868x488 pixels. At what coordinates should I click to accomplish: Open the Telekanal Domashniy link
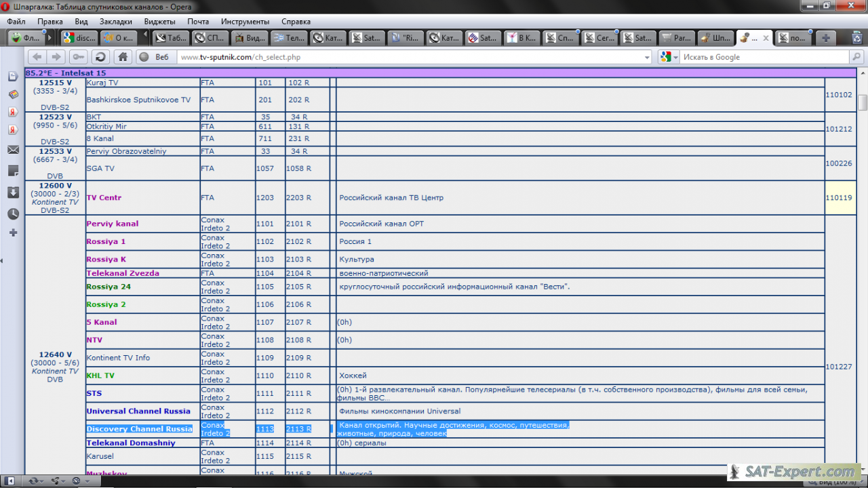click(131, 443)
